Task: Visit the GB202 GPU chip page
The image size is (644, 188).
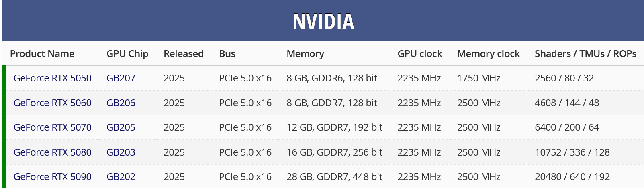Action: click(x=121, y=177)
